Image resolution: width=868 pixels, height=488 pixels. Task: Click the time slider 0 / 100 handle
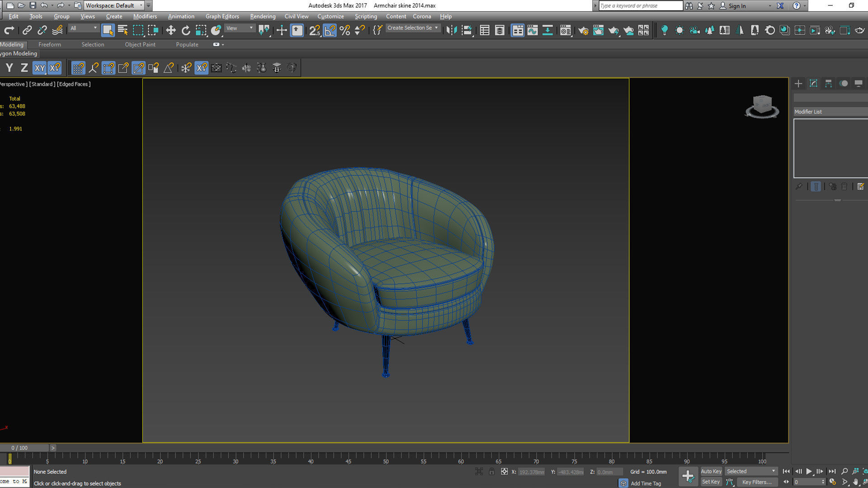pyautogui.click(x=24, y=448)
